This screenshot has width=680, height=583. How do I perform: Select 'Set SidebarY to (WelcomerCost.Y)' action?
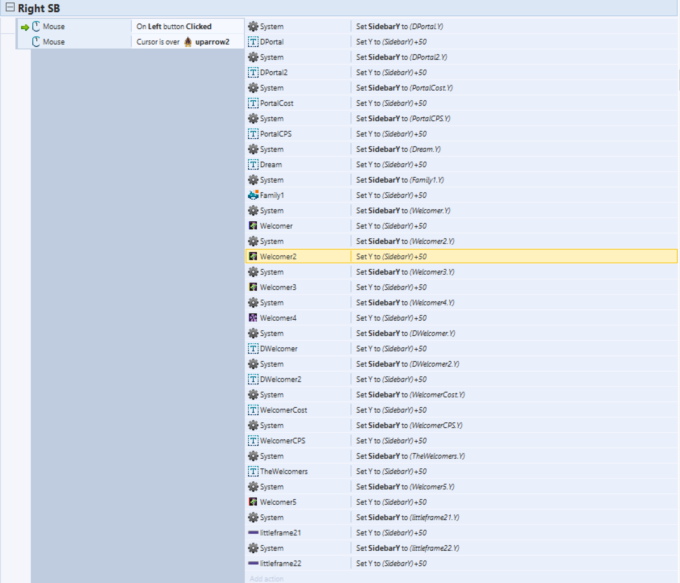(410, 395)
